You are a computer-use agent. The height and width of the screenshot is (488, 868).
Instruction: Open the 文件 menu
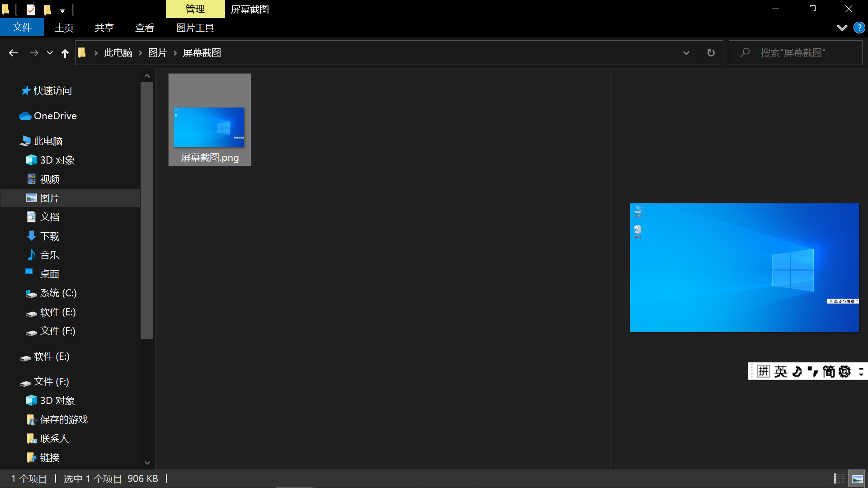pos(22,28)
